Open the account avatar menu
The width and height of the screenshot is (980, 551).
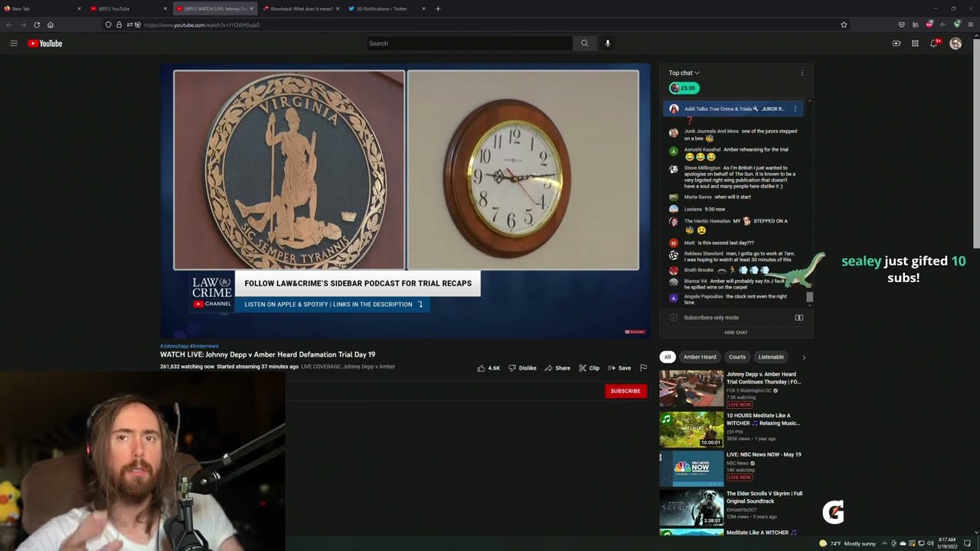tap(955, 44)
